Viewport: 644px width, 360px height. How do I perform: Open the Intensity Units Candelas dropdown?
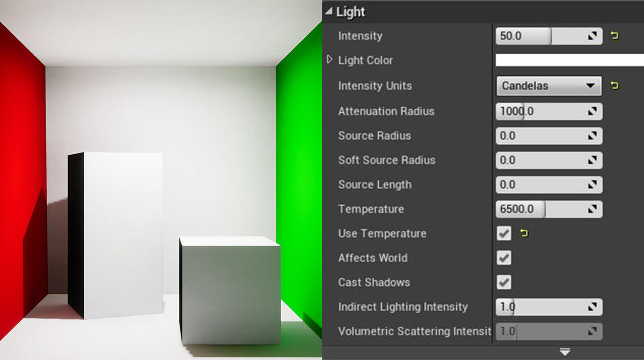(548, 86)
